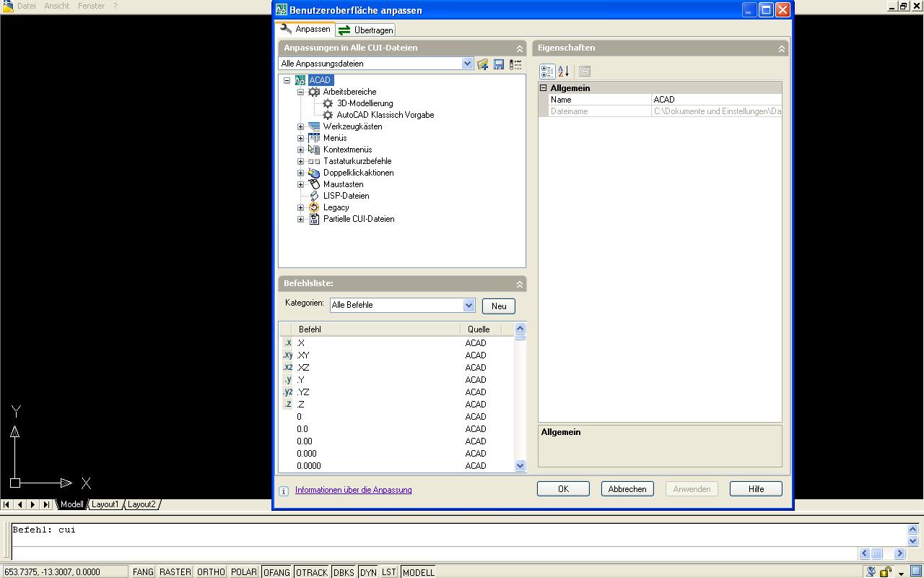
Task: Click the ACAD root node icon
Action: 300,80
